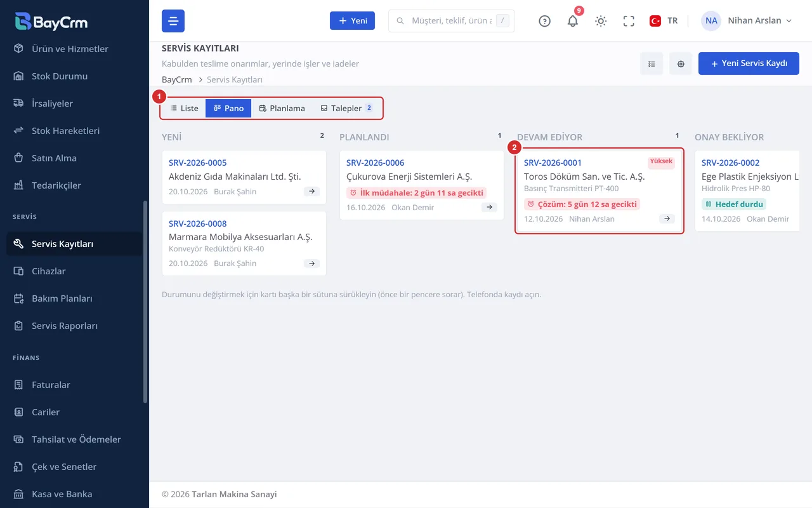Open the notifications bell
This screenshot has width=812, height=508.
pos(573,21)
